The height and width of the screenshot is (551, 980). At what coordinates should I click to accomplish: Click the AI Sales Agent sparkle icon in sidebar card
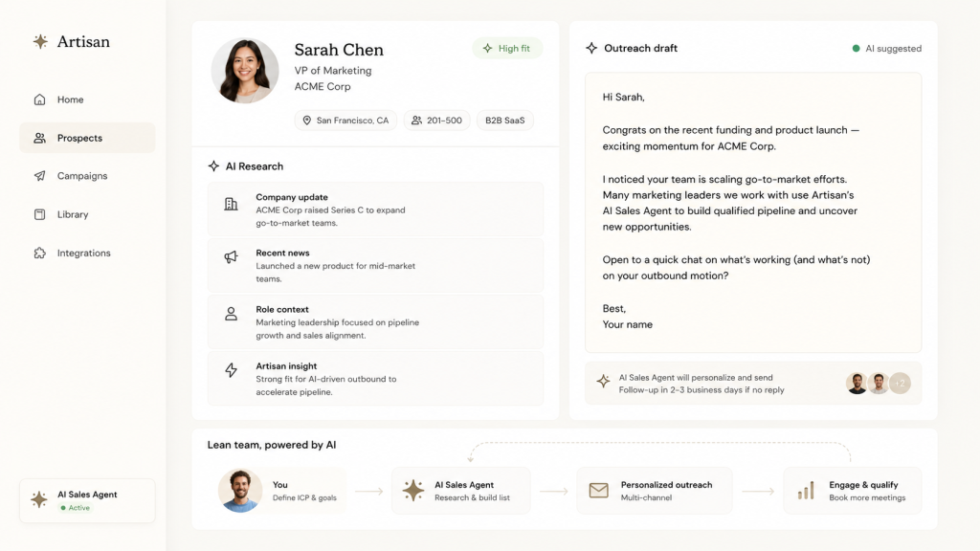pos(38,499)
